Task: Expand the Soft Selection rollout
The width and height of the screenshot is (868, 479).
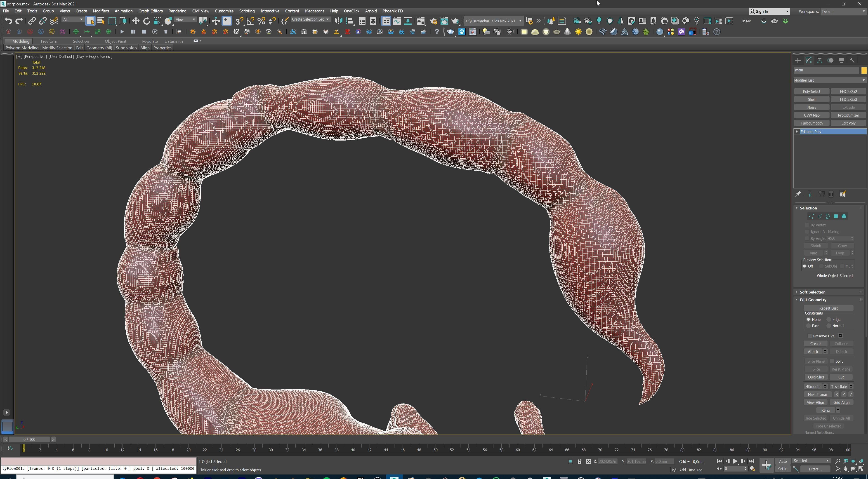Action: pos(812,292)
